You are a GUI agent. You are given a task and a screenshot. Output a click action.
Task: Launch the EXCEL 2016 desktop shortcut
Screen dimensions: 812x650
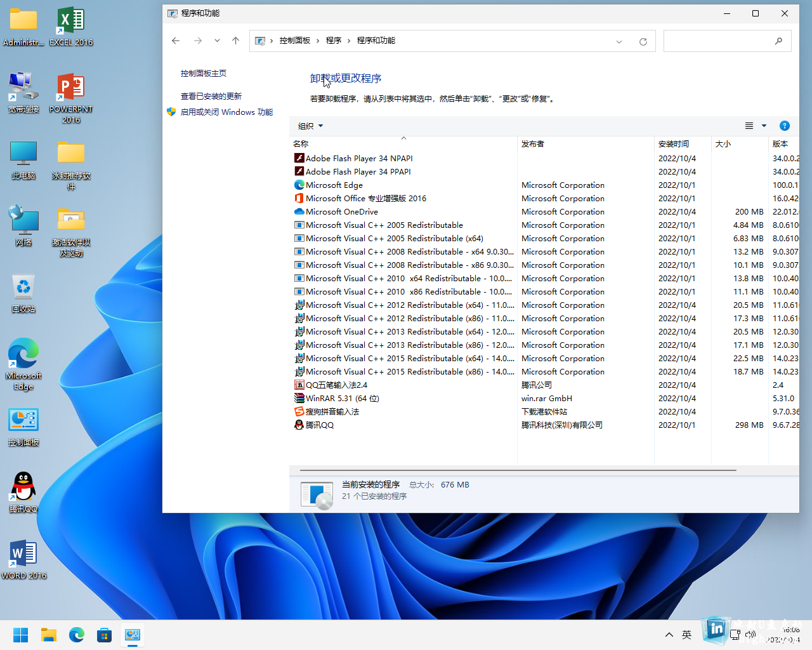(71, 27)
